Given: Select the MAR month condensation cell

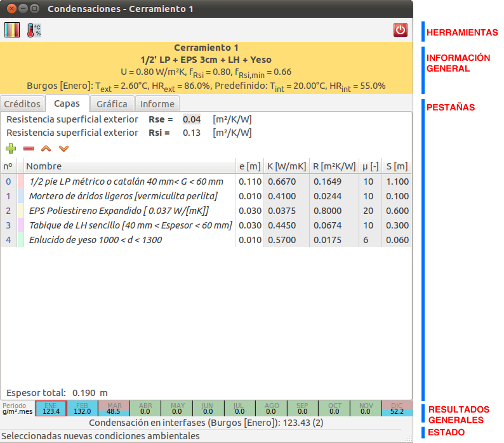Looking at the screenshot, I should pos(114,408).
